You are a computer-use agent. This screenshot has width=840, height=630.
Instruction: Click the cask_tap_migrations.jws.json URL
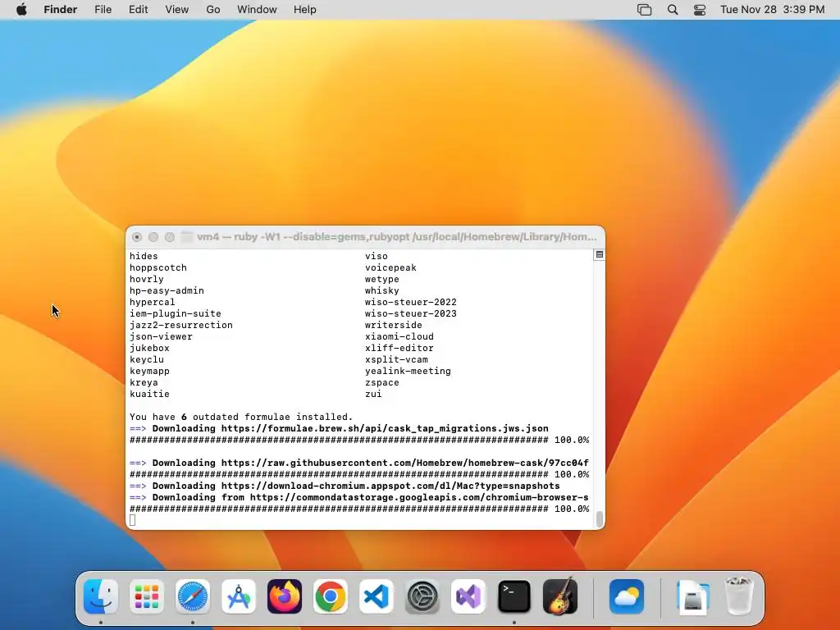click(385, 428)
